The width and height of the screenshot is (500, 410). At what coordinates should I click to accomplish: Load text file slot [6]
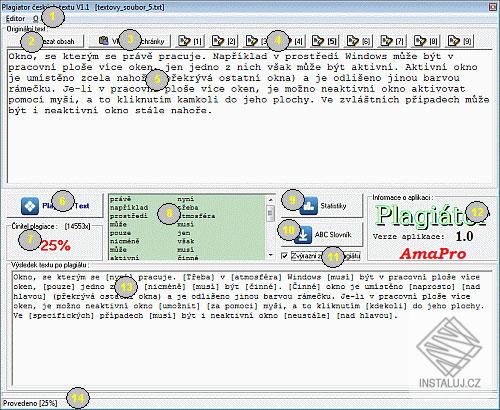(359, 41)
